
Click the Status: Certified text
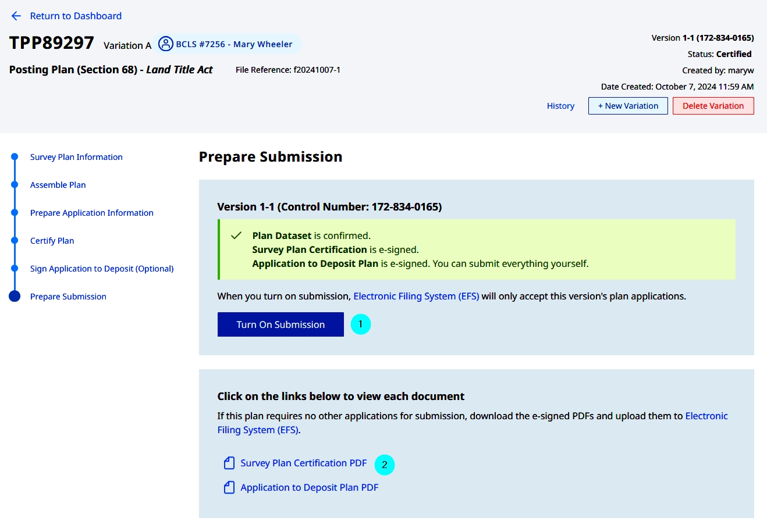tap(719, 54)
